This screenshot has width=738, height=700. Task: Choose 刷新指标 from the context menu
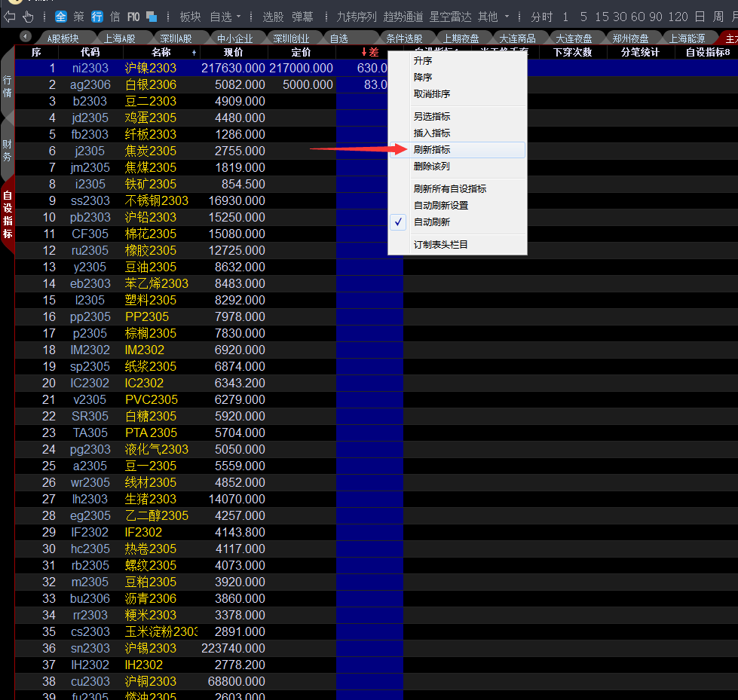[432, 150]
